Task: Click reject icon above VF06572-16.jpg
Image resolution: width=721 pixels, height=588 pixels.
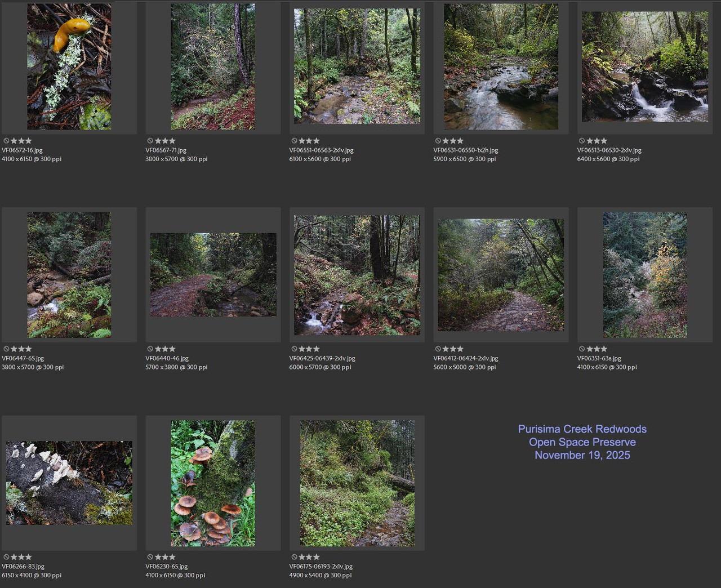Action: click(6, 141)
